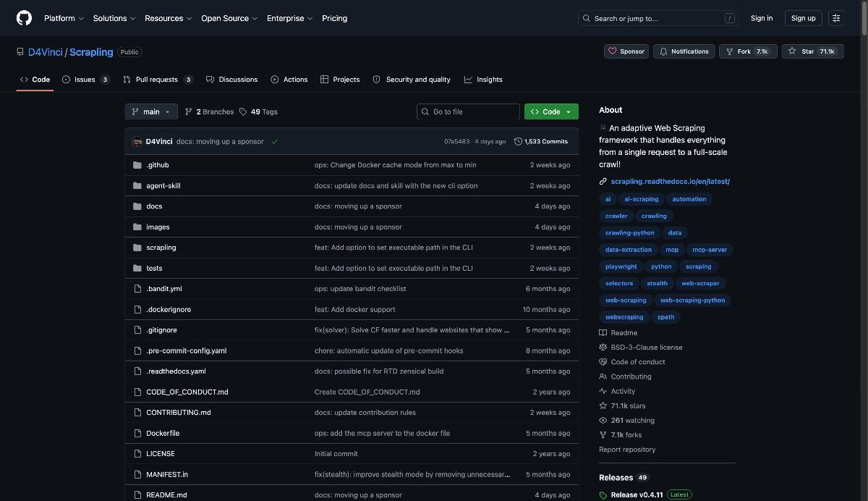This screenshot has width=868, height=501.
Task: Click the green commit status checkmark
Action: pos(275,141)
